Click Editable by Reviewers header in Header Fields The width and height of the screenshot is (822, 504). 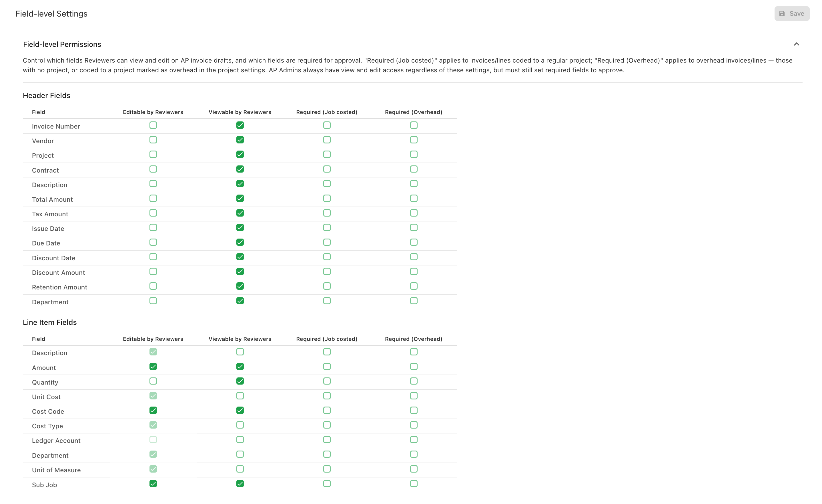(x=153, y=112)
